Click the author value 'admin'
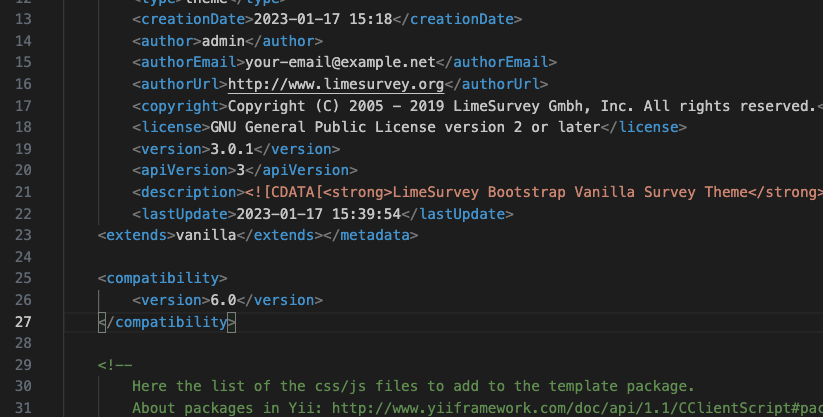823x417 pixels. (x=224, y=41)
